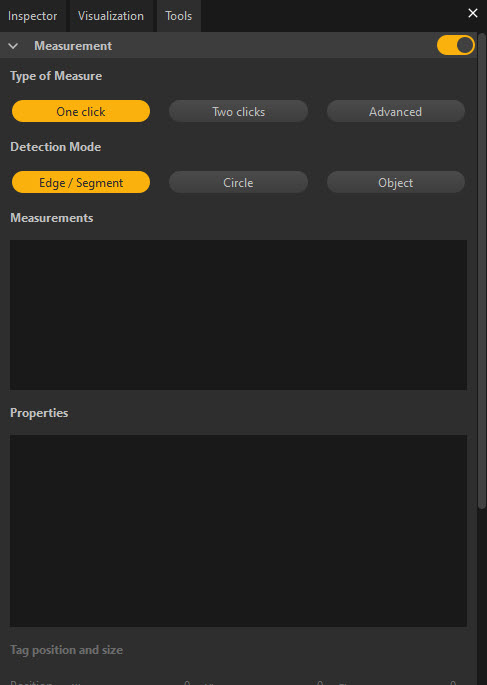Disable the Measurement toggle switch
The height and width of the screenshot is (685, 487).
455,45
